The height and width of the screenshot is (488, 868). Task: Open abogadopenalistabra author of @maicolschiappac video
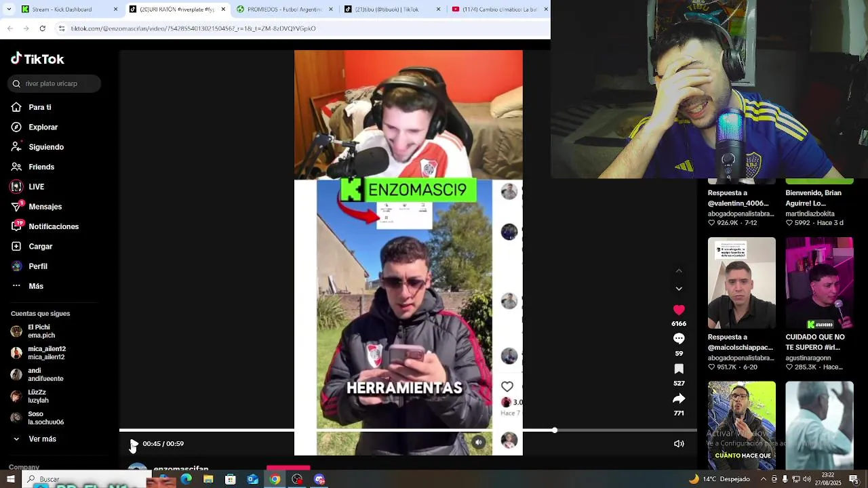(741, 358)
